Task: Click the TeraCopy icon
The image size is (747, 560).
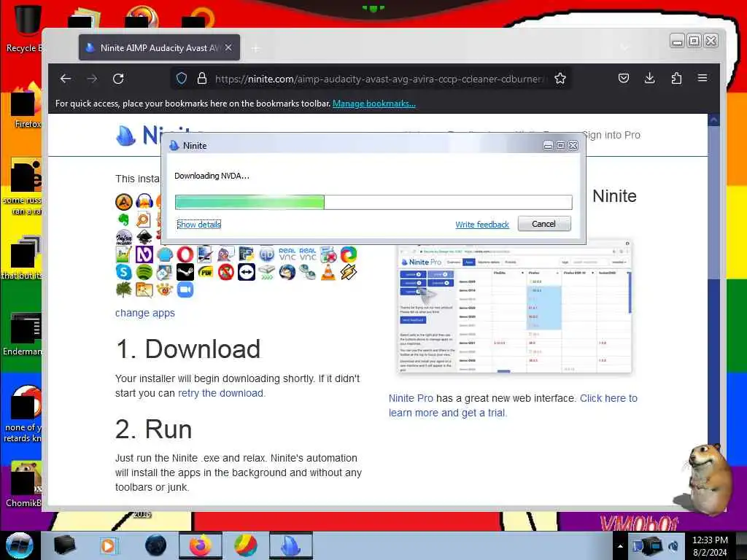Action: 267,272
